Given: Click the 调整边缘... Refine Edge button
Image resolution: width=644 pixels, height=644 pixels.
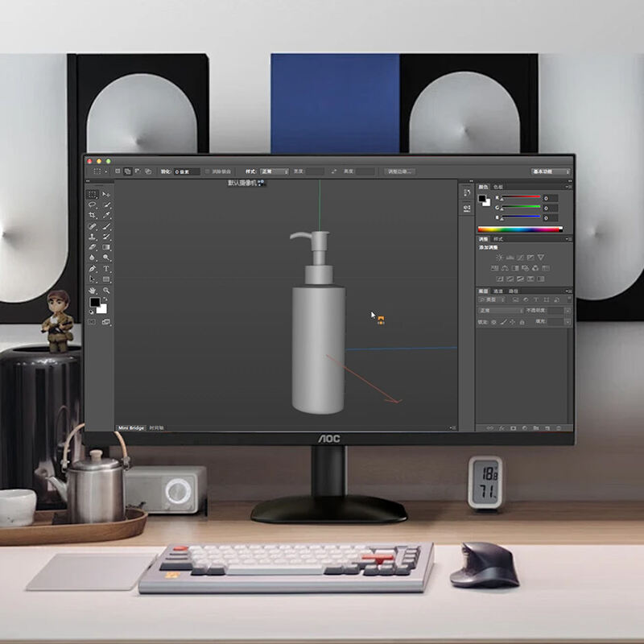Looking at the screenshot, I should [x=400, y=171].
